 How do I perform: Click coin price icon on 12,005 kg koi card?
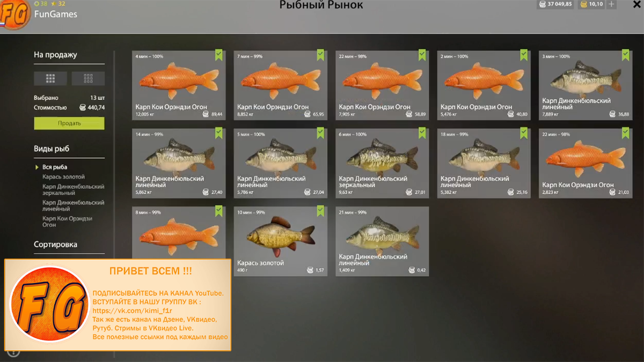pyautogui.click(x=206, y=115)
